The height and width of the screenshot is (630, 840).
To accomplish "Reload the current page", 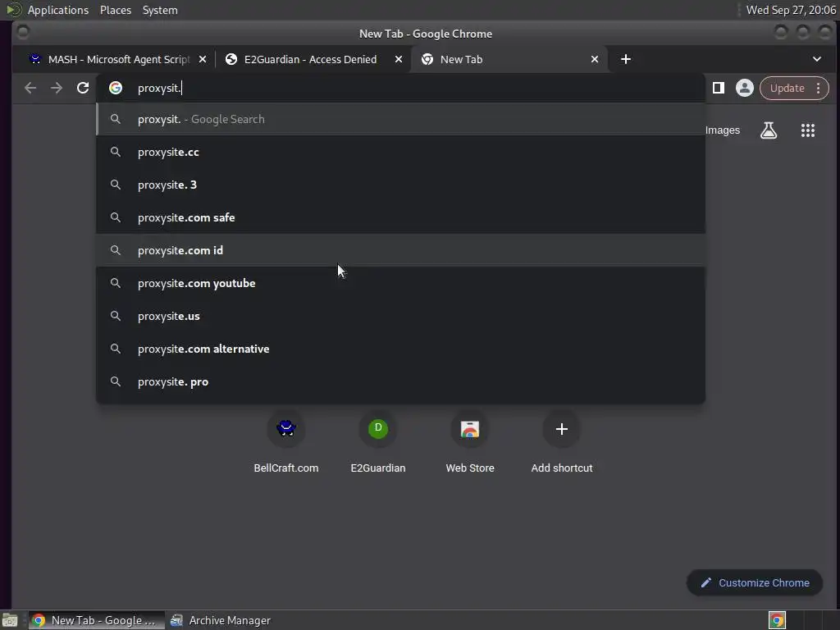I will [83, 88].
